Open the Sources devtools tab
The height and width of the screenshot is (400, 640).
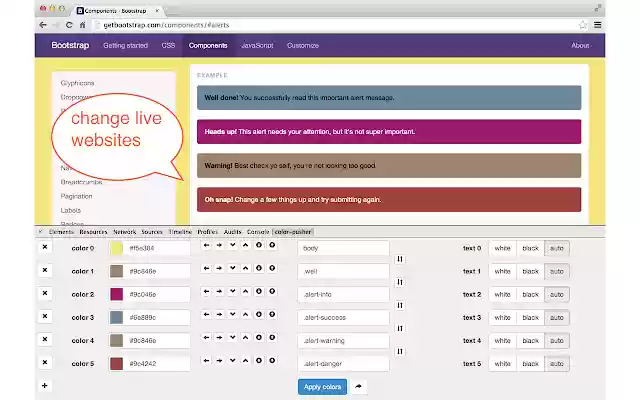pyautogui.click(x=152, y=232)
